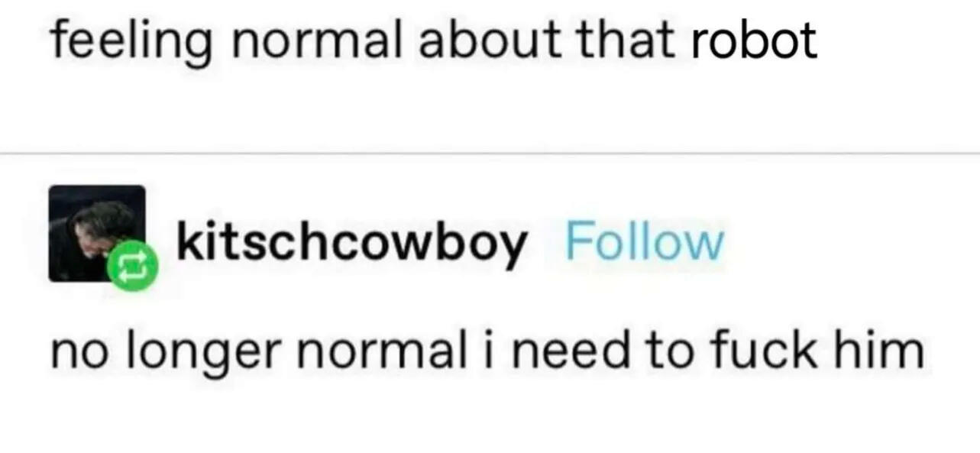
Task: Click the 'feeling normal about that robot' post text
Action: point(434,40)
